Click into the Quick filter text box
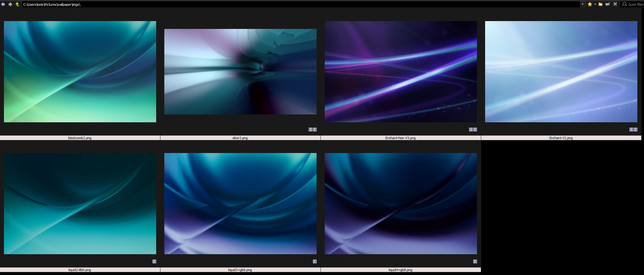Screen dimensions: 644x275 click(636, 5)
